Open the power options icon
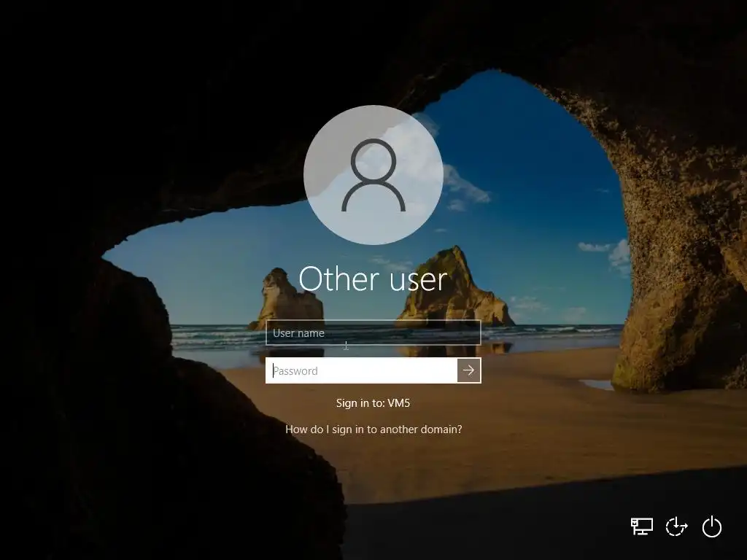Screen dimensions: 747x560 pos(712,526)
